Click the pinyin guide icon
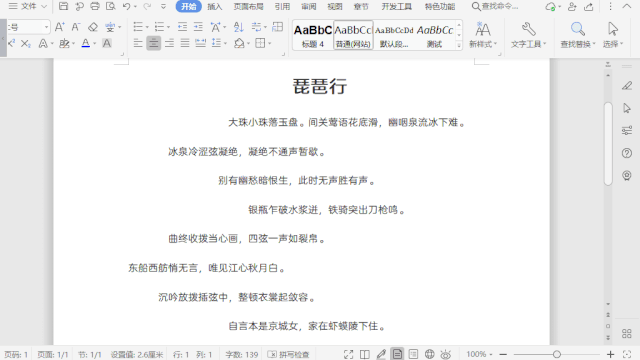The width and height of the screenshot is (640, 360). coord(110,27)
